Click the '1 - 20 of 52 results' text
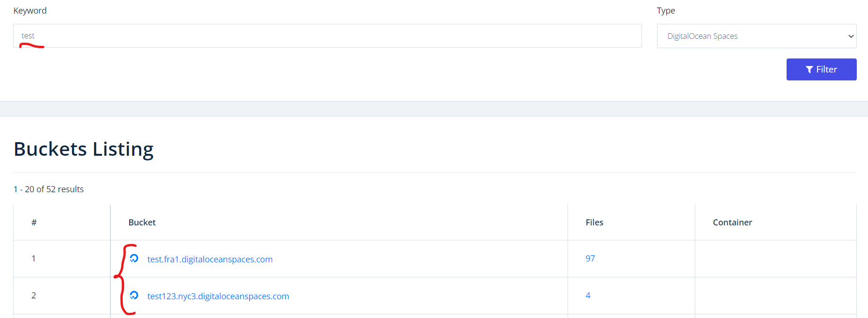The width and height of the screenshot is (868, 318). coord(49,189)
